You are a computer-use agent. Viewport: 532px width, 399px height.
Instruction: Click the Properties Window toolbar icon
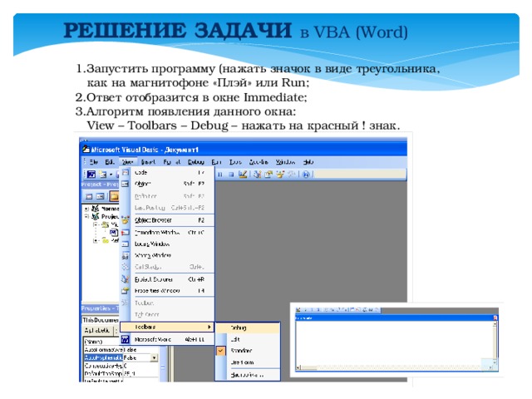point(268,175)
